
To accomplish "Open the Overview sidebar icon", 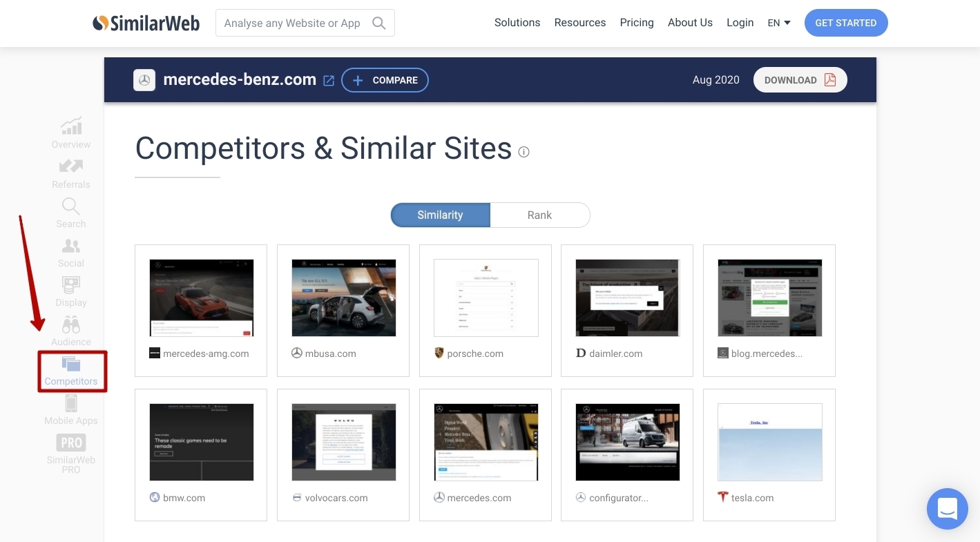I will (71, 126).
